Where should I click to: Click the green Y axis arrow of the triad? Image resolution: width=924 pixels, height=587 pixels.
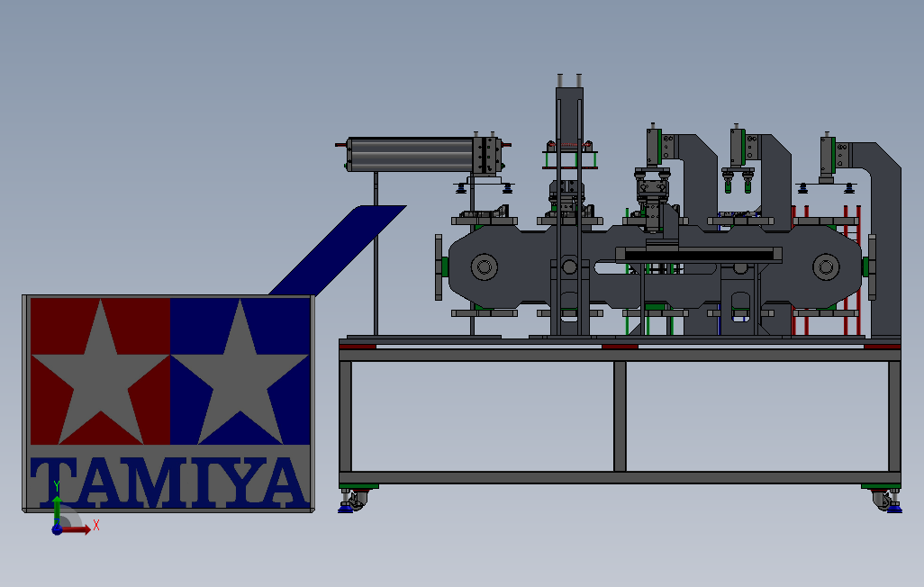(57, 509)
